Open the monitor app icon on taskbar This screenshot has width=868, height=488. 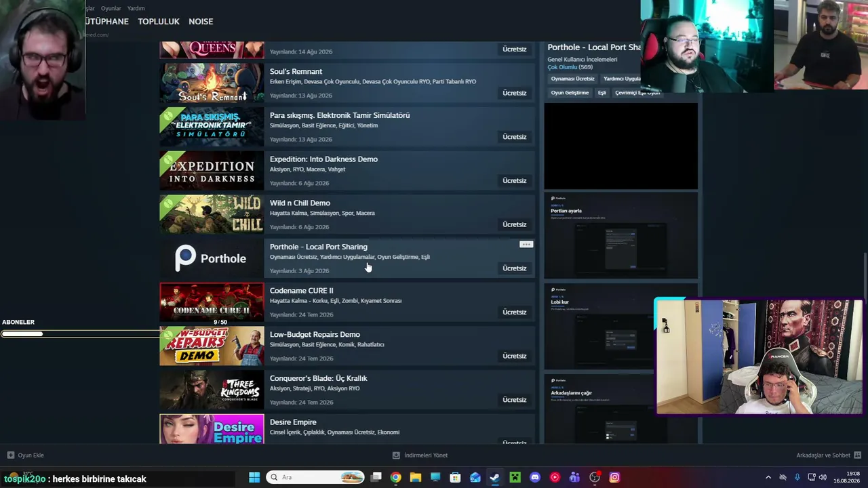click(435, 477)
